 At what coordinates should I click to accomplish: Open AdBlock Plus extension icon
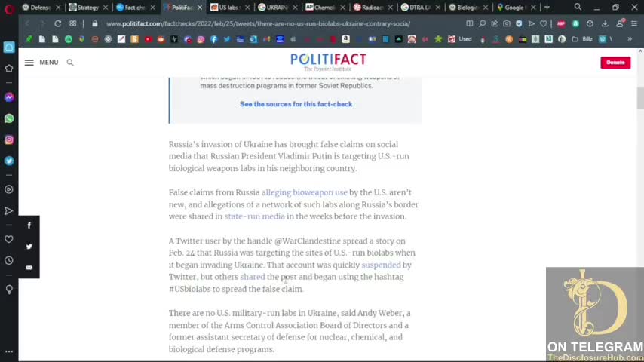[x=561, y=24]
